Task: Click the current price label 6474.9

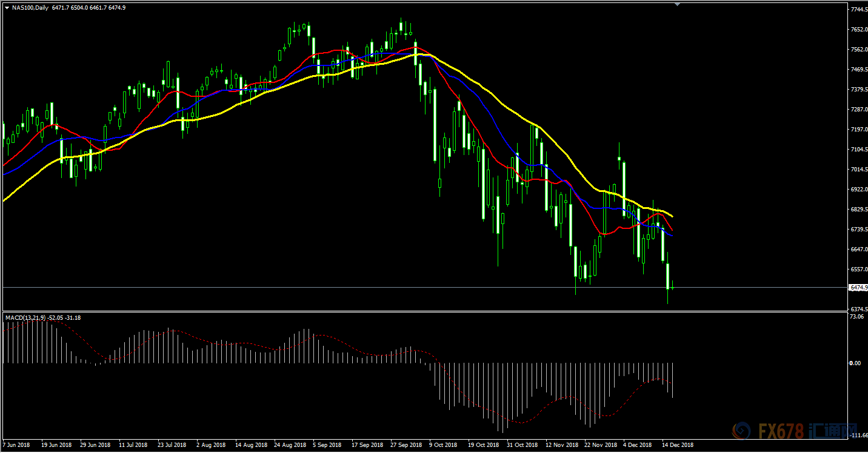Action: point(858,287)
